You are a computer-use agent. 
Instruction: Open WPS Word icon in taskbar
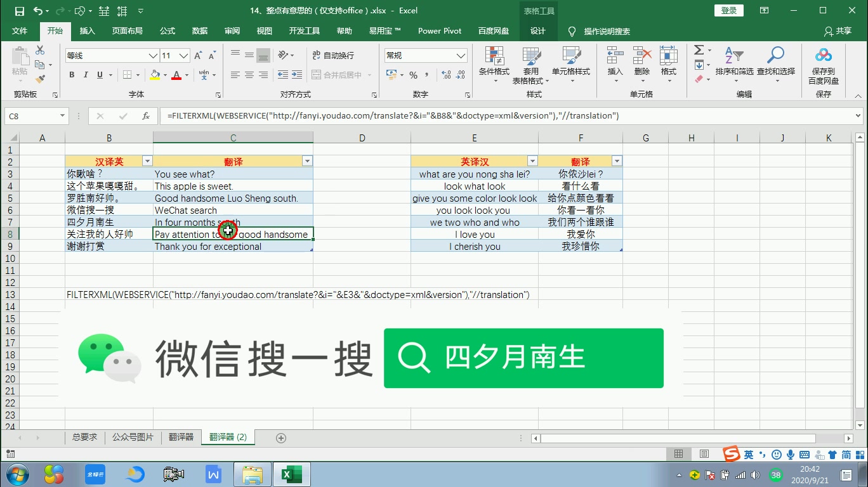pyautogui.click(x=213, y=474)
